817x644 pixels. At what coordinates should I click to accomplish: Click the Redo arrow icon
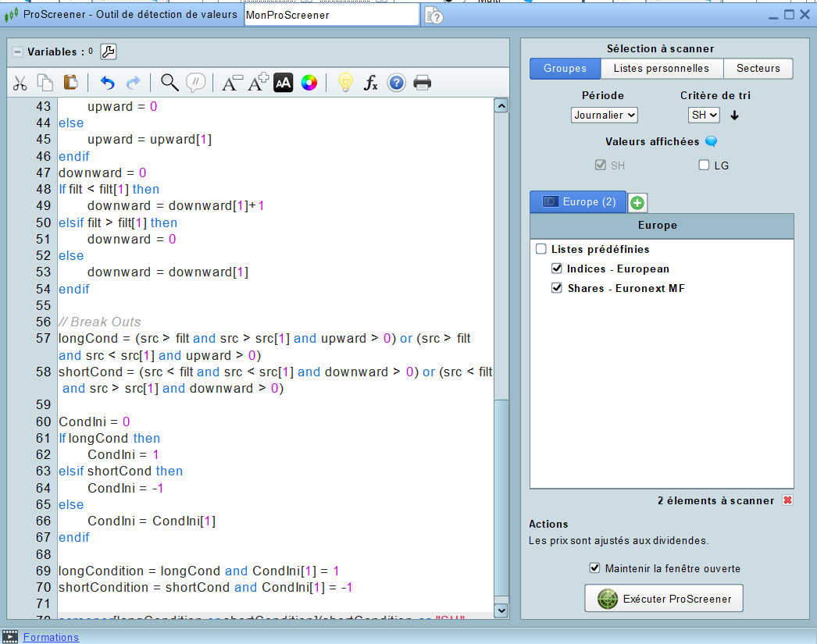(134, 83)
